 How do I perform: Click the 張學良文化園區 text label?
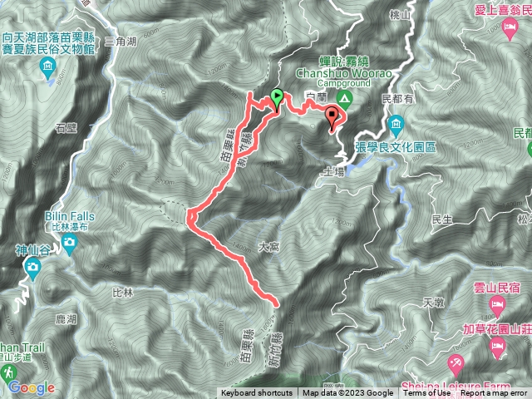coord(396,147)
